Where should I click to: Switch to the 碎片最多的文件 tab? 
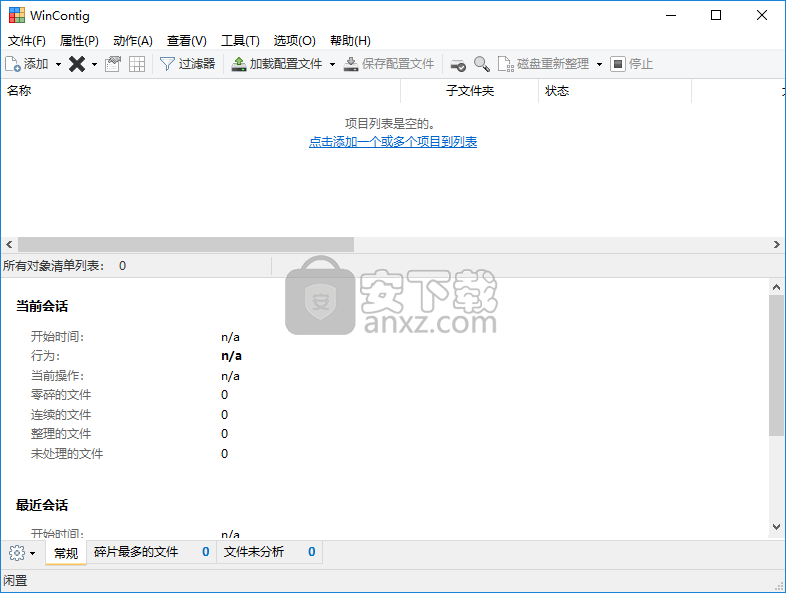coord(151,552)
